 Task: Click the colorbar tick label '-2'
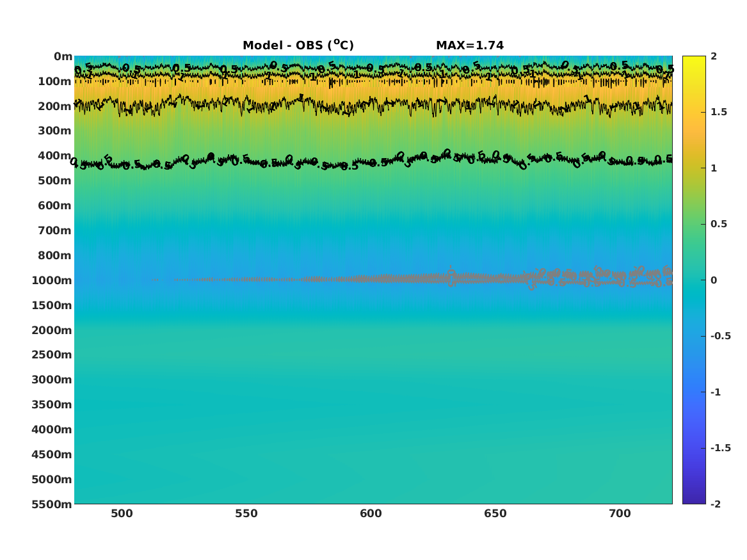click(716, 504)
